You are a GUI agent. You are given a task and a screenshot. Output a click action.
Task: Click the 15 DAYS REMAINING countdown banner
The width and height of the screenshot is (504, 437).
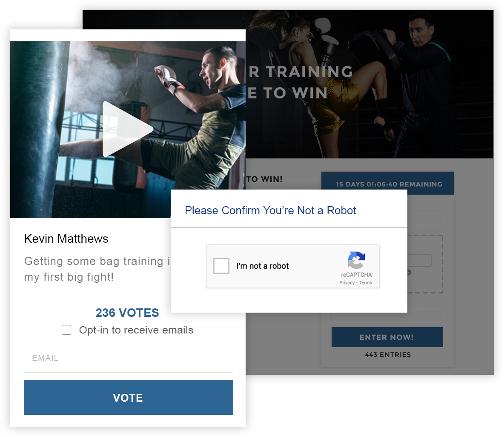coord(387,183)
